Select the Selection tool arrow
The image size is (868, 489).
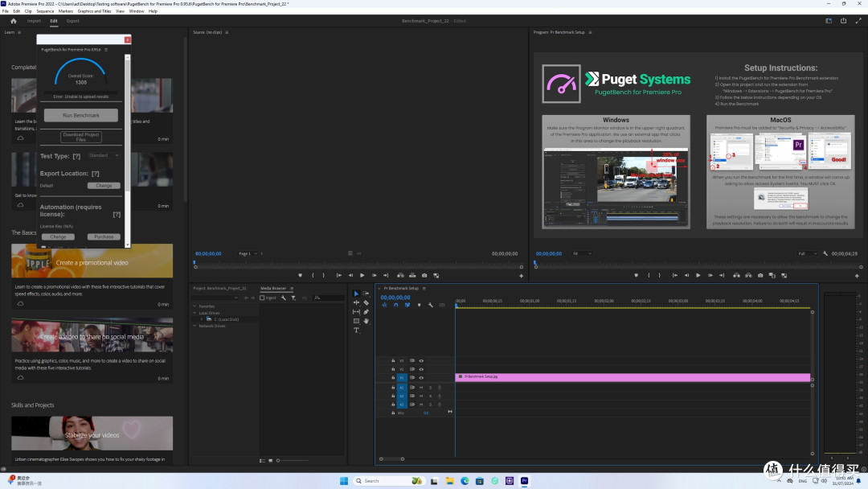356,294
